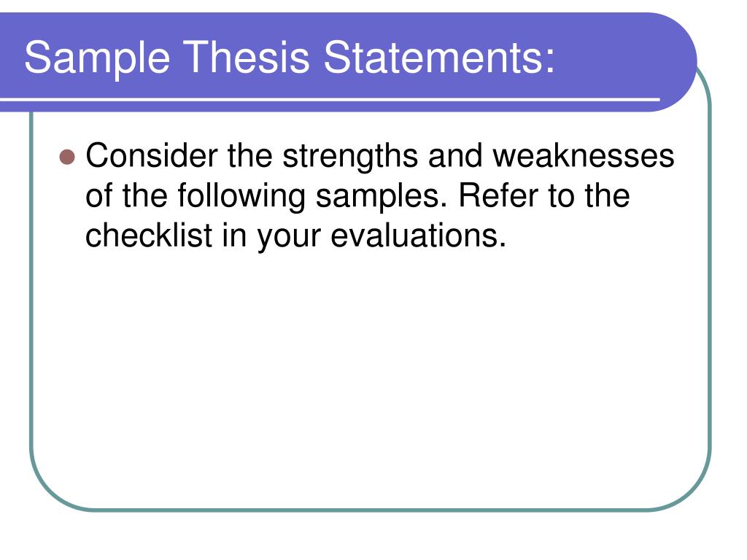Click the word 'weaknesses' in the first line

tap(583, 156)
